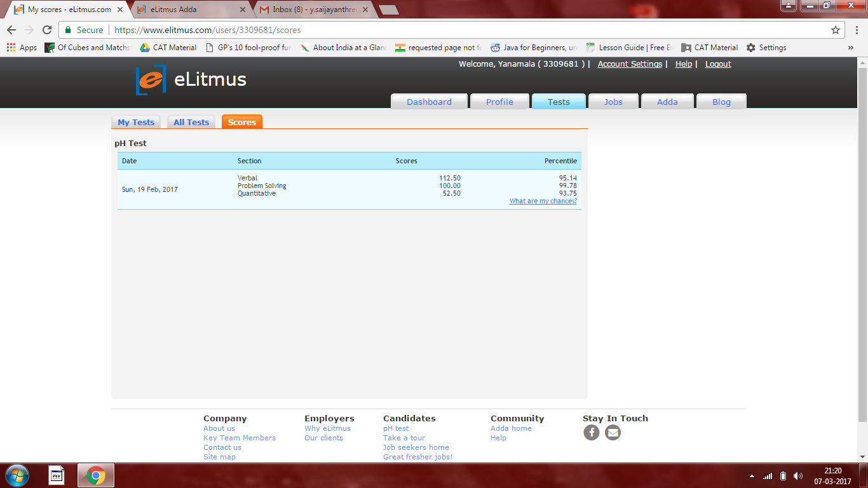Image resolution: width=868 pixels, height=488 pixels.
Task: Click the eLitmus logo in header
Action: pyautogui.click(x=191, y=79)
